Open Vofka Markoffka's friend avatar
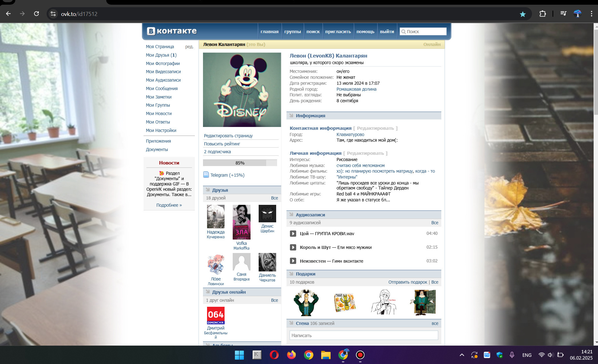The width and height of the screenshot is (598, 364). pyautogui.click(x=241, y=222)
